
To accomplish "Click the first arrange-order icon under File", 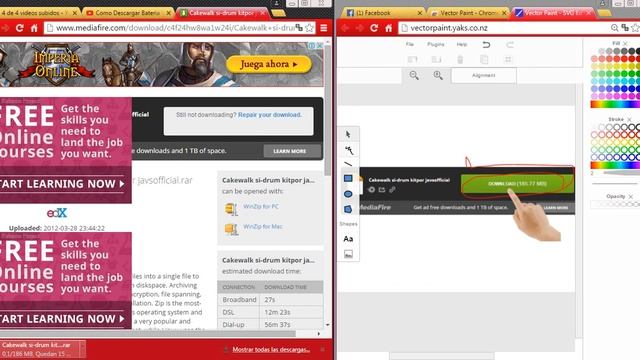I will (412, 60).
